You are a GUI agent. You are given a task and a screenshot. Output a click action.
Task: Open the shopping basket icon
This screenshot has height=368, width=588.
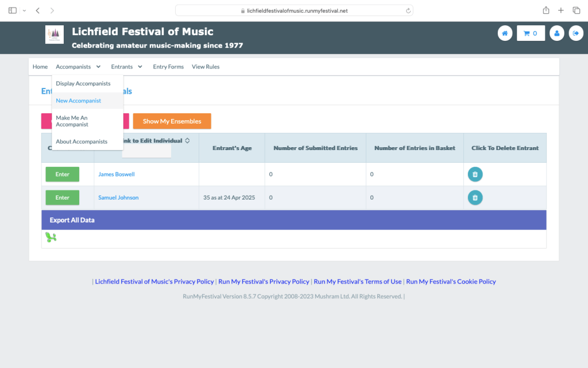[531, 33]
